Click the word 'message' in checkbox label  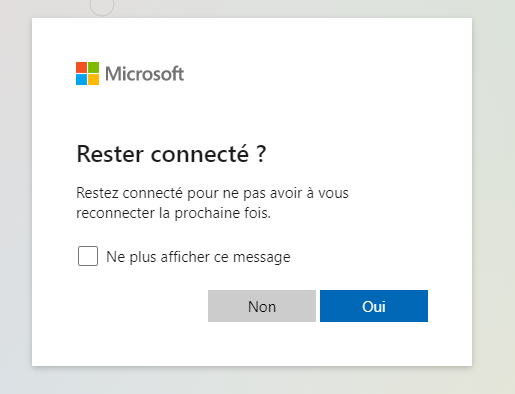[x=262, y=258]
